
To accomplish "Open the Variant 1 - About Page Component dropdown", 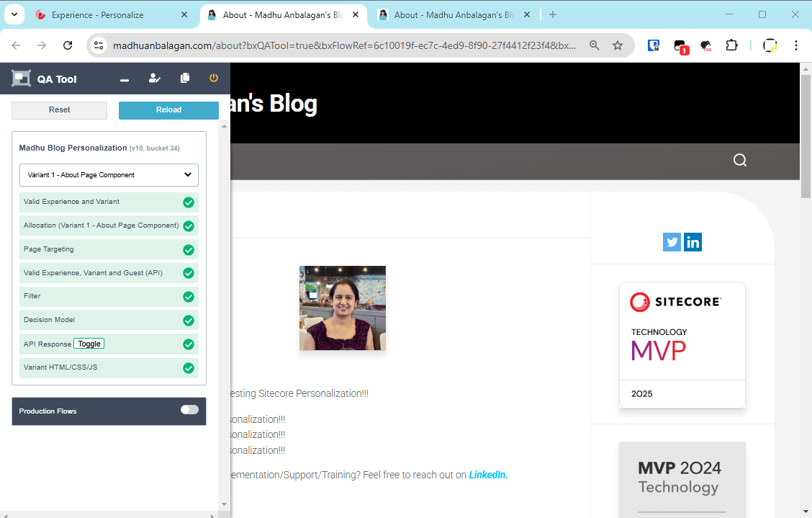I will click(x=109, y=175).
